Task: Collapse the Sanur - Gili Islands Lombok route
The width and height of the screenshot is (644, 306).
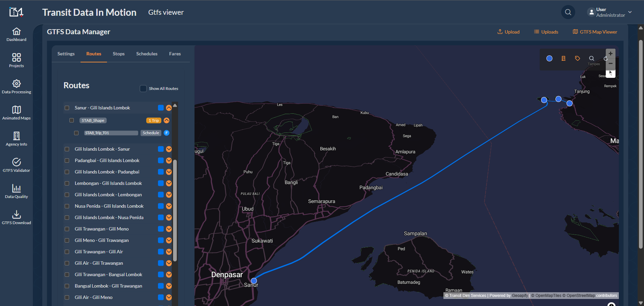Action: tap(169, 108)
